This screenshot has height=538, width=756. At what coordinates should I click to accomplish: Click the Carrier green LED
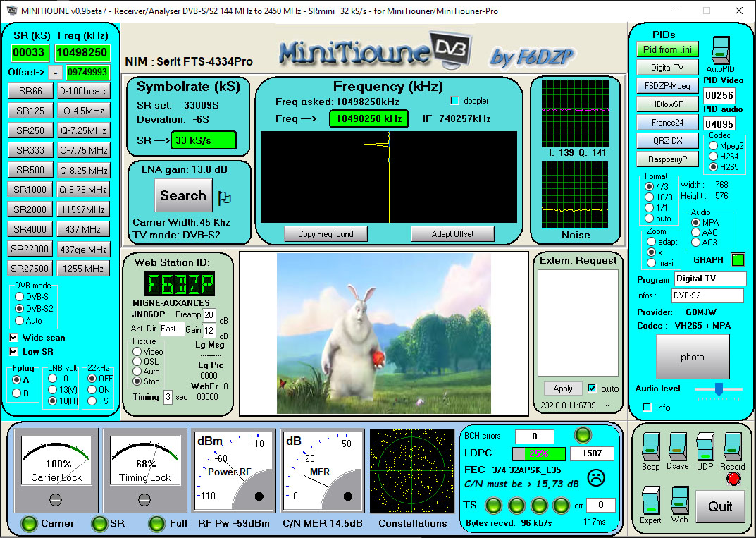pyautogui.click(x=30, y=523)
